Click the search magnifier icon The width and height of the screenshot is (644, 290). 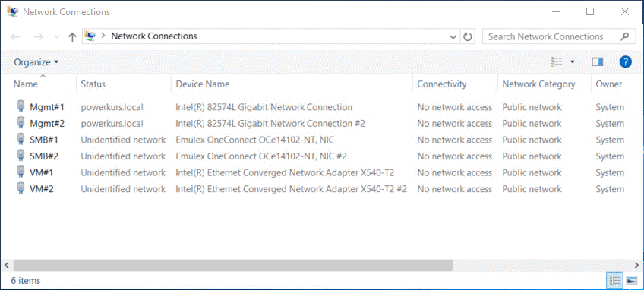click(x=624, y=36)
